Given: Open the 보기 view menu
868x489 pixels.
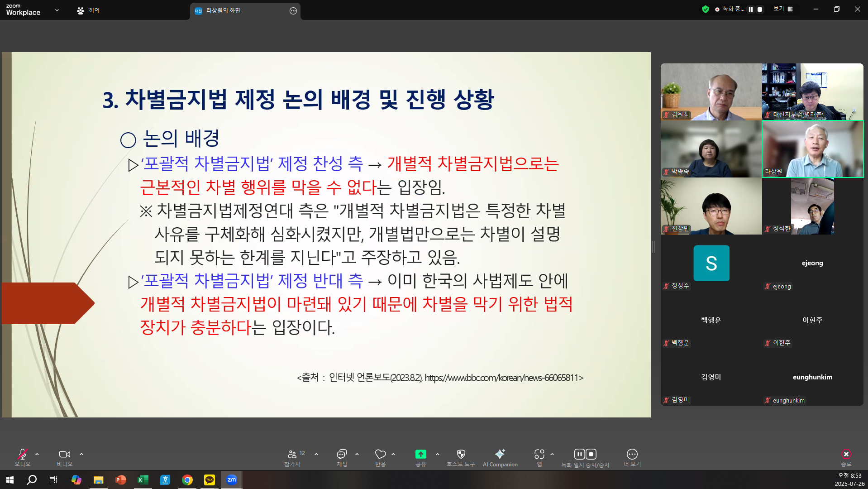Looking at the screenshot, I should tap(779, 9).
